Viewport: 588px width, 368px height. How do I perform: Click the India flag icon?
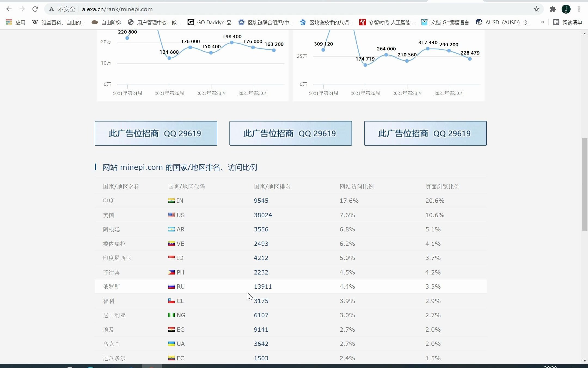click(171, 201)
